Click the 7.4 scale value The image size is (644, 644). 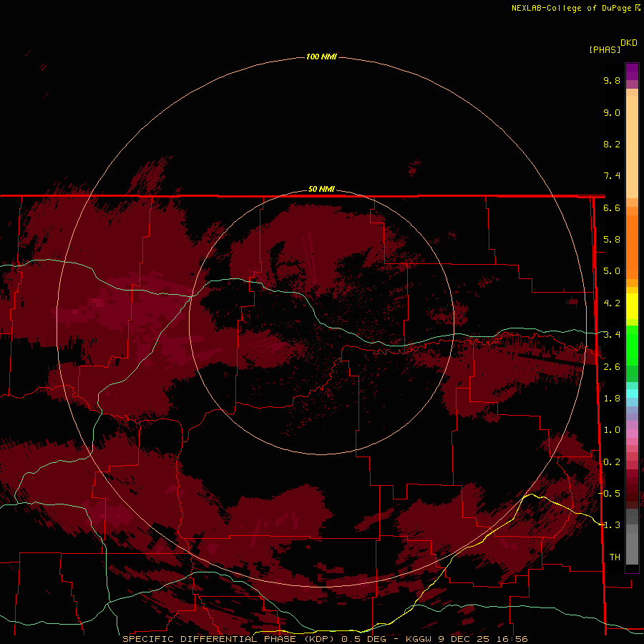(612, 176)
